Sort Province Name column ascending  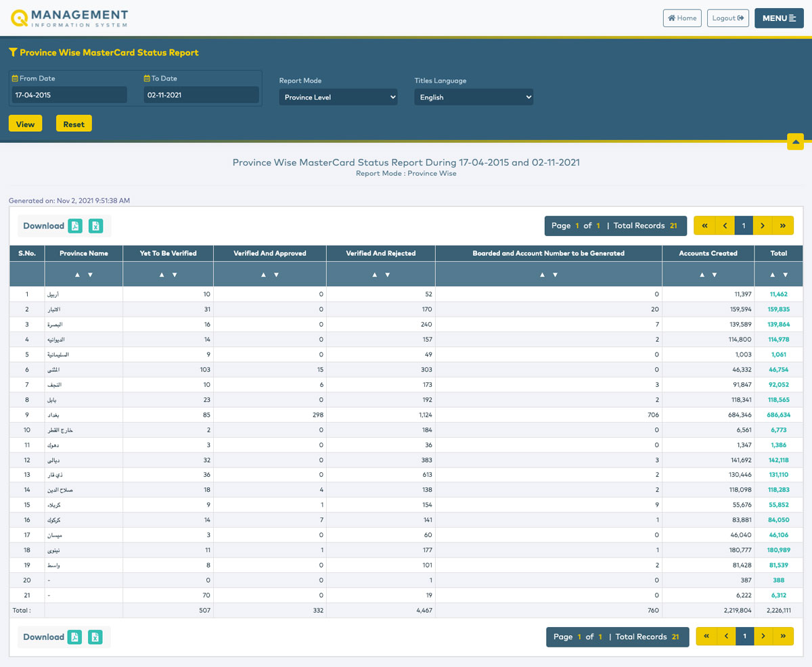click(x=77, y=275)
